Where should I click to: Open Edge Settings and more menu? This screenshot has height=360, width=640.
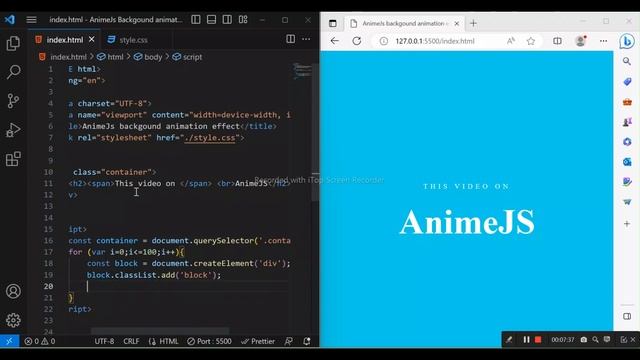point(603,41)
